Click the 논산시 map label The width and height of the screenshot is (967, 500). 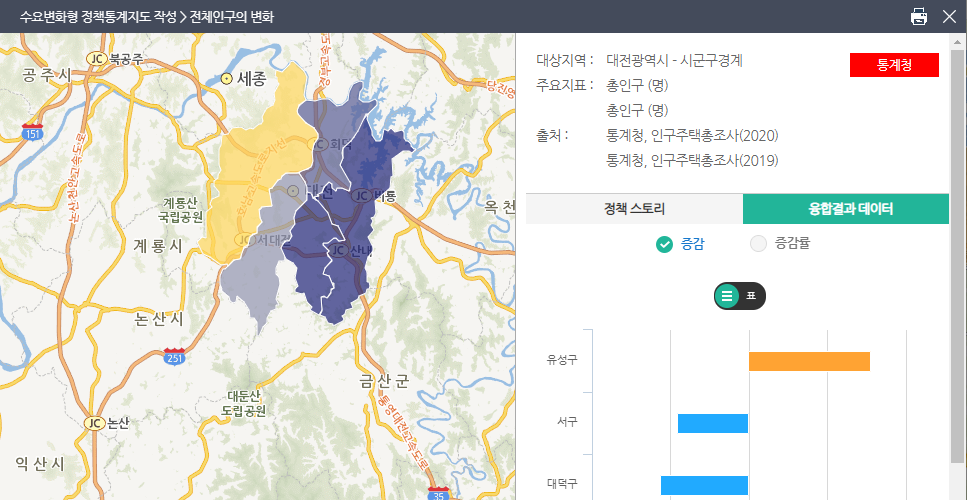pyautogui.click(x=159, y=319)
